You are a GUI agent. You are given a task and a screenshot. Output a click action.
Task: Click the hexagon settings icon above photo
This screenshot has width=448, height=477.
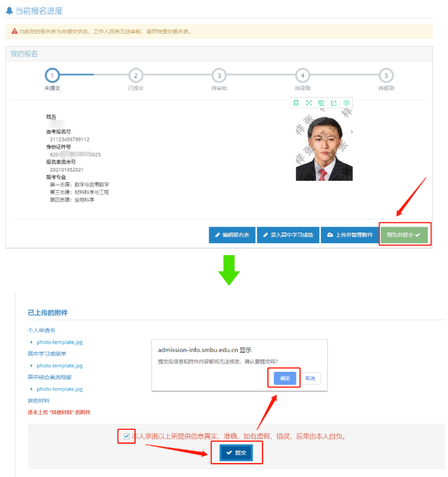pos(346,103)
